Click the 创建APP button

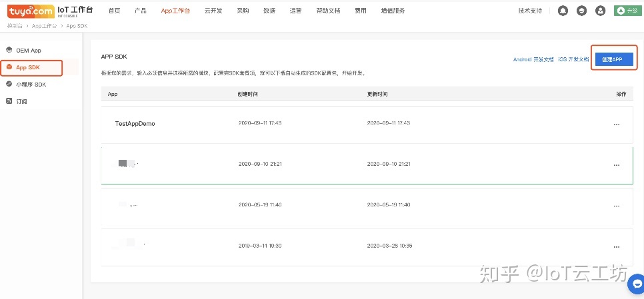[x=613, y=59]
